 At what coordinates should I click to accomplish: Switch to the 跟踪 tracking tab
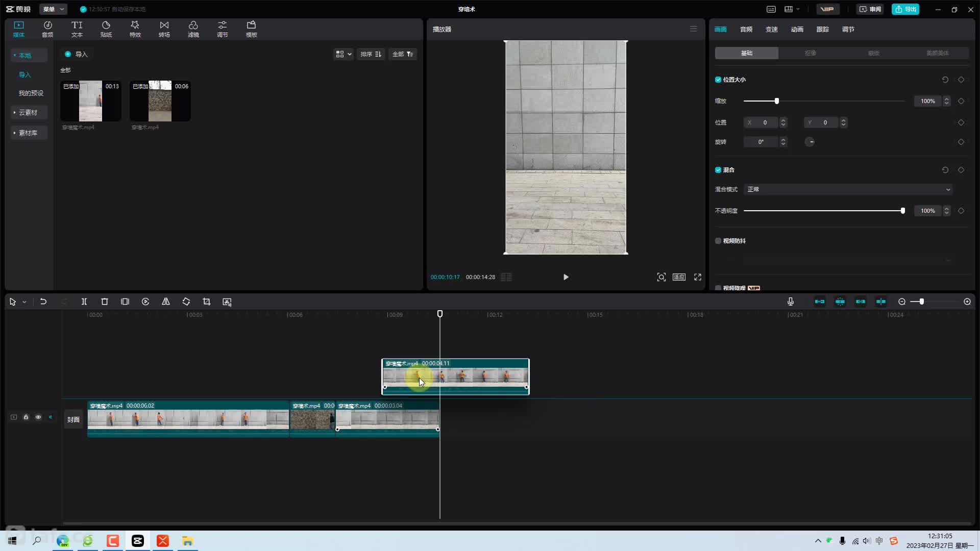[x=823, y=29]
